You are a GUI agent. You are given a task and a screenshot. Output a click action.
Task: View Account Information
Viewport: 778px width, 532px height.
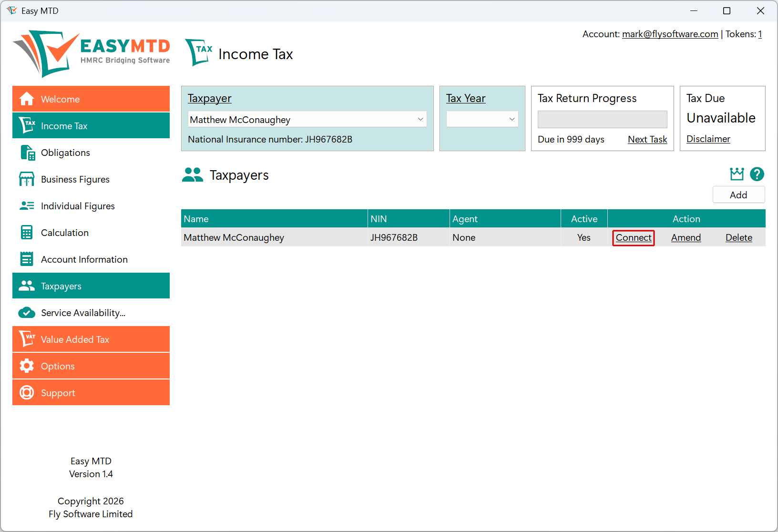(x=91, y=259)
